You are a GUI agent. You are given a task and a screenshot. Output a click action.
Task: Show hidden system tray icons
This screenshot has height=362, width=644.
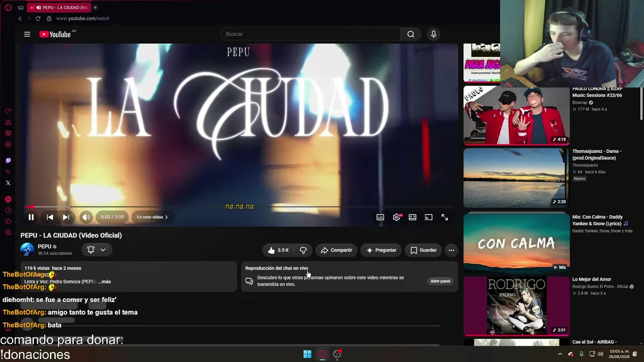(x=560, y=354)
